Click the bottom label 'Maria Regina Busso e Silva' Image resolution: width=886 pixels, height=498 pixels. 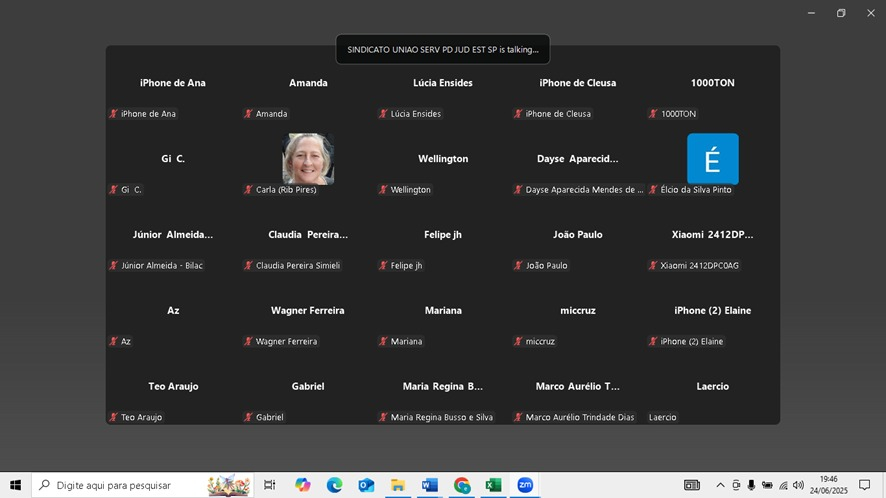coord(442,417)
